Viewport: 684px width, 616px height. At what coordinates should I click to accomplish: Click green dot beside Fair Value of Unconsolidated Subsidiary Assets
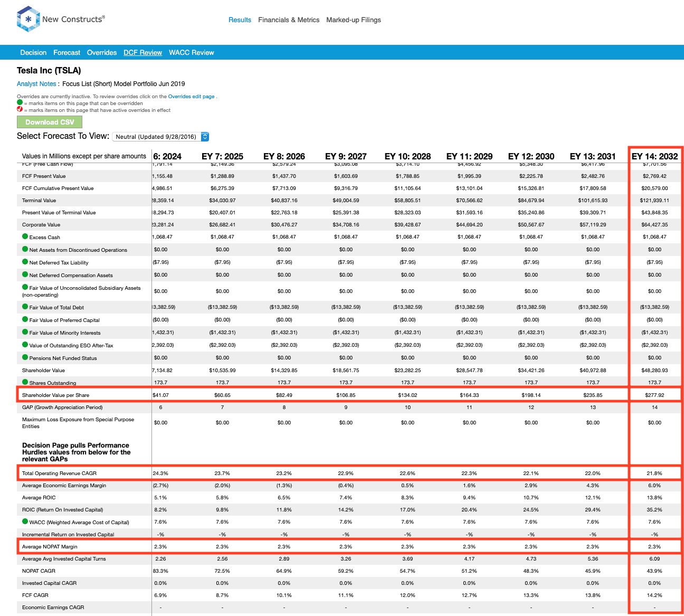pos(25,287)
